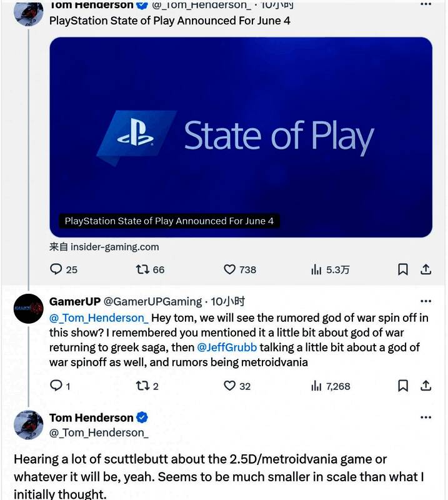This screenshot has height=500, width=448.
Task: Open more options on Tom Henderson's reply
Action: pos(426,417)
